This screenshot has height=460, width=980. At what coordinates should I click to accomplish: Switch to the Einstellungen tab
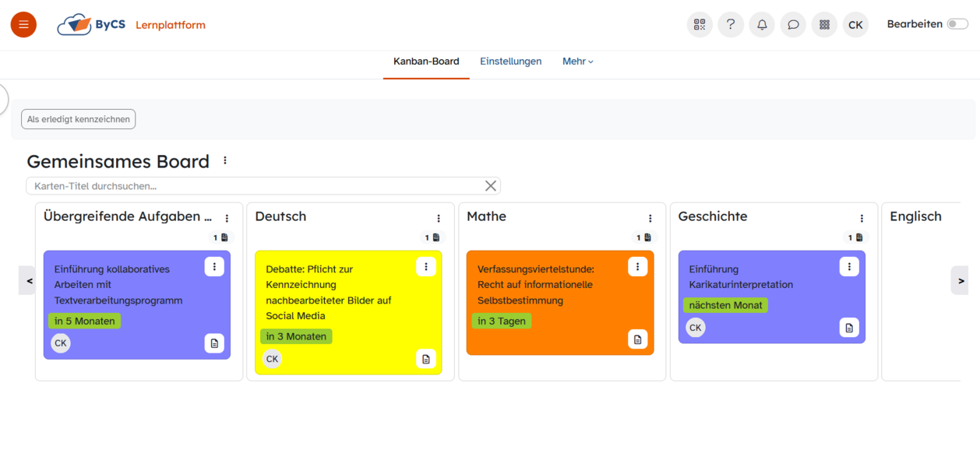click(510, 61)
